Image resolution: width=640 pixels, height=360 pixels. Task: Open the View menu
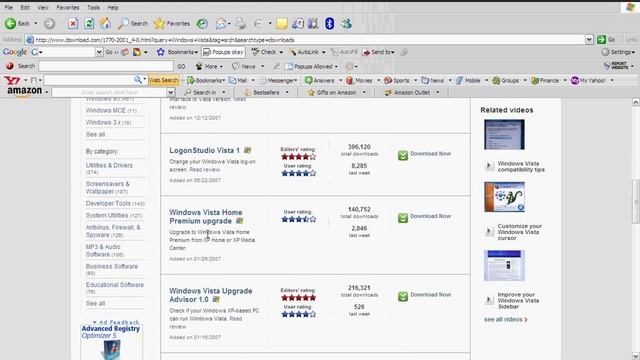tap(43, 7)
